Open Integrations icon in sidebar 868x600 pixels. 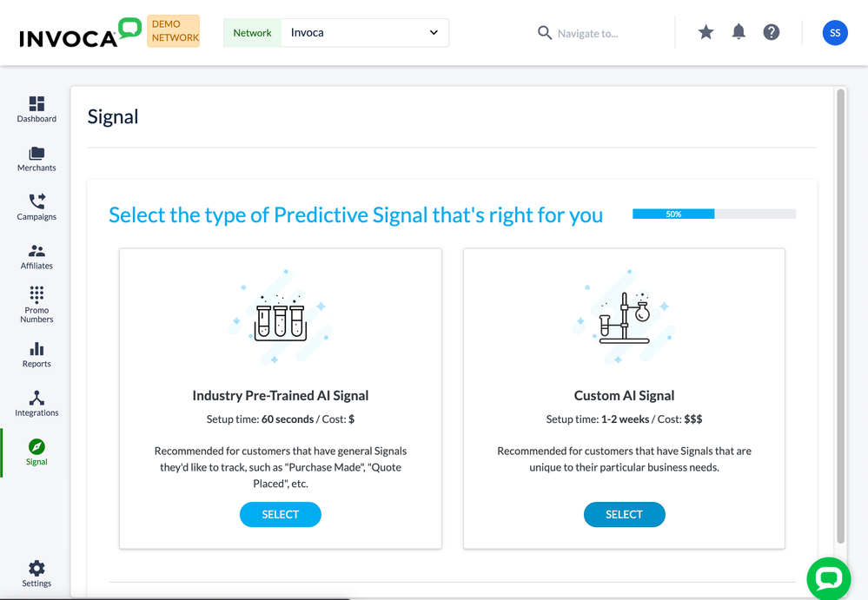click(x=36, y=399)
